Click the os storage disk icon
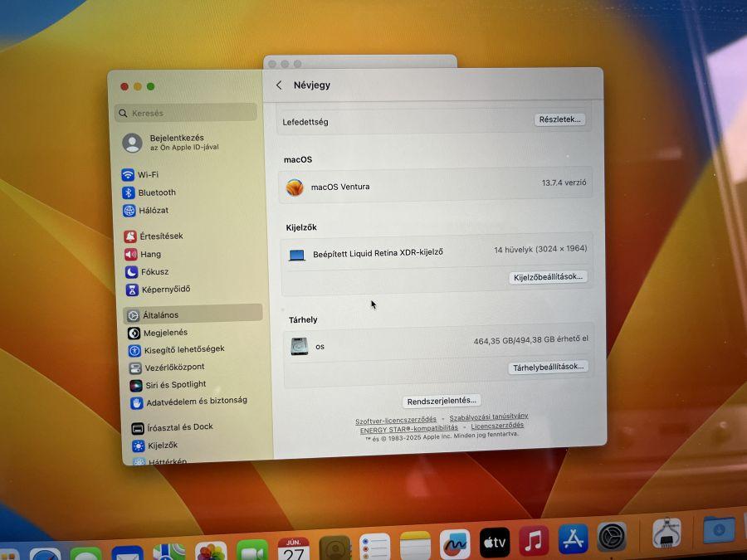This screenshot has height=560, width=747. 299,346
